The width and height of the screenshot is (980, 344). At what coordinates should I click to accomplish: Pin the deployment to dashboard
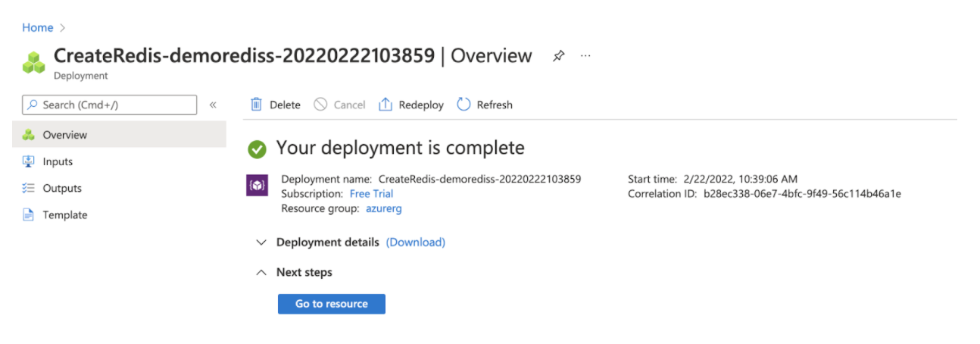click(558, 56)
